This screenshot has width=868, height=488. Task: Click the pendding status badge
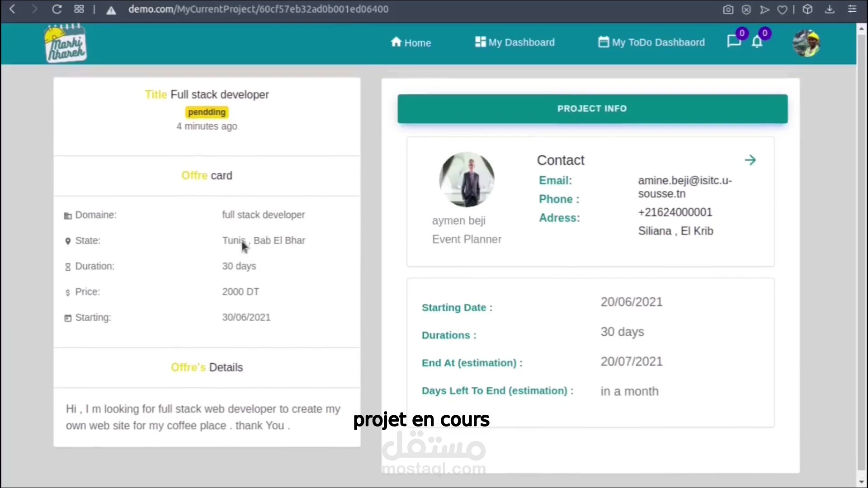click(x=207, y=112)
